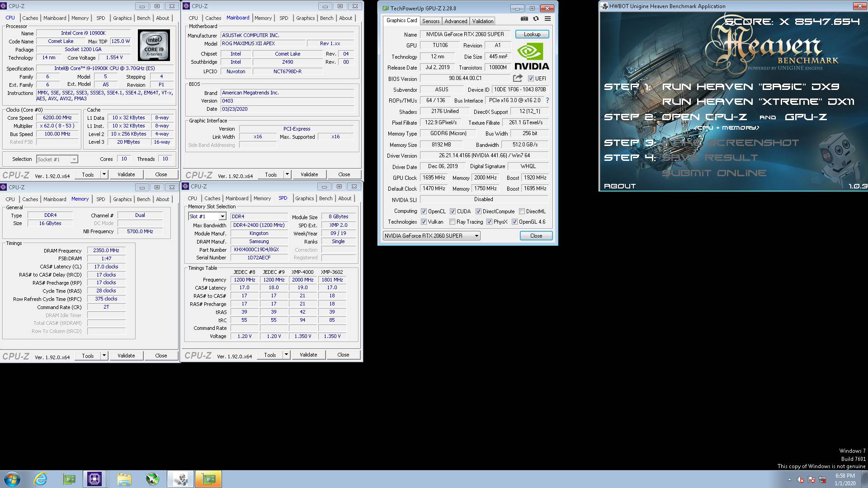Click the GPU-Z title bar icon
The image size is (868, 488).
[385, 8]
